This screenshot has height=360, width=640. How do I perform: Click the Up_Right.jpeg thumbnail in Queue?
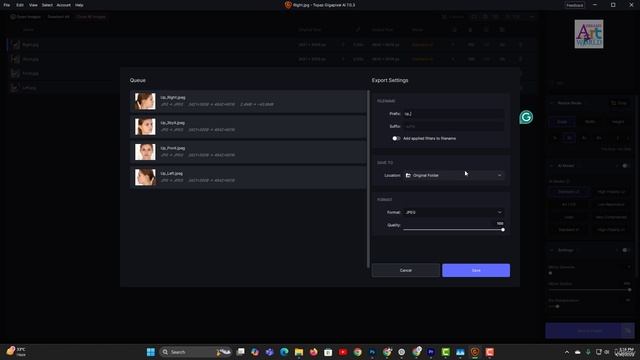145,101
